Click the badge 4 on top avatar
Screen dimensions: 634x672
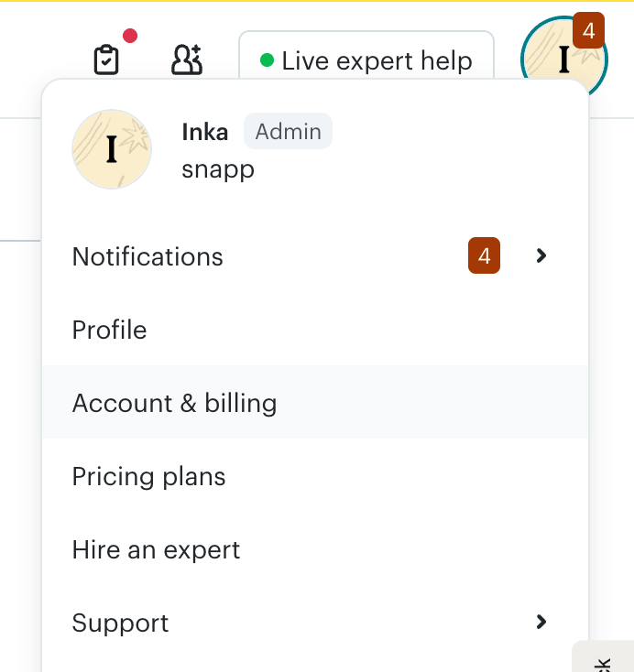click(588, 30)
